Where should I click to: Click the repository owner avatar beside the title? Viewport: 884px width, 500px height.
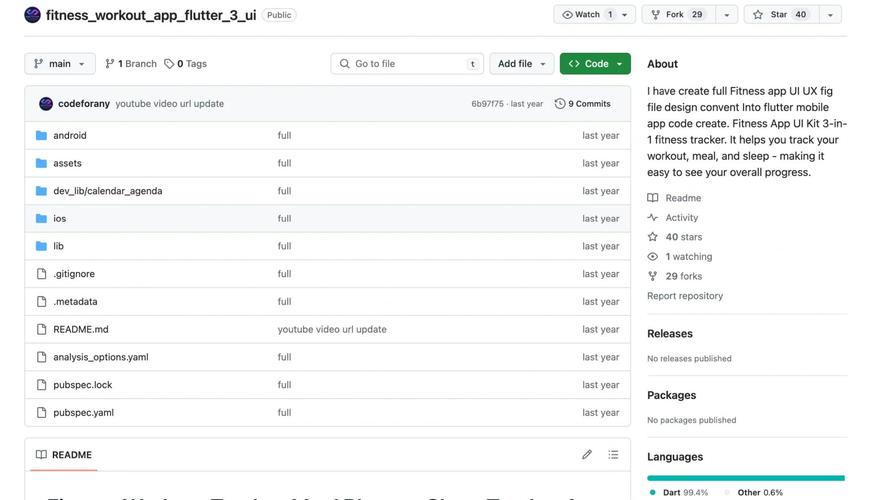(x=32, y=15)
